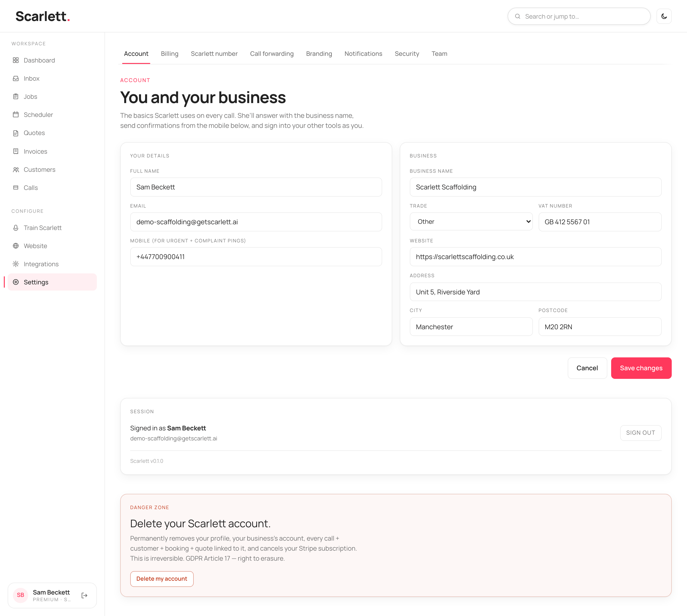Switch to the Security tab
The image size is (687, 616).
(x=407, y=54)
